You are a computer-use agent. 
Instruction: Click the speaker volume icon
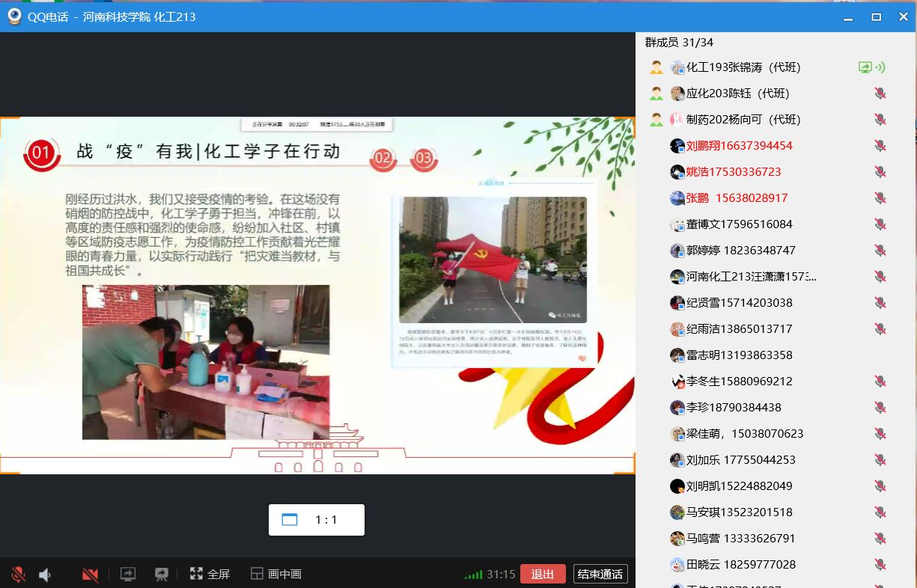point(45,575)
